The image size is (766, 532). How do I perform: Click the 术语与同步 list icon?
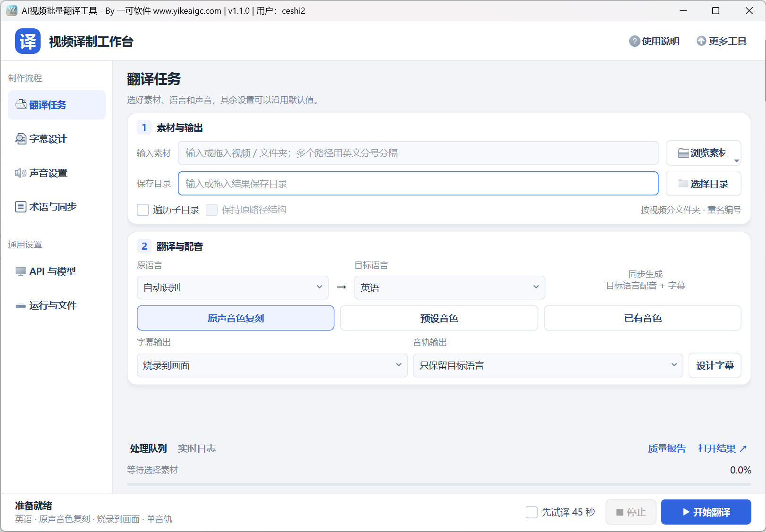tap(21, 207)
